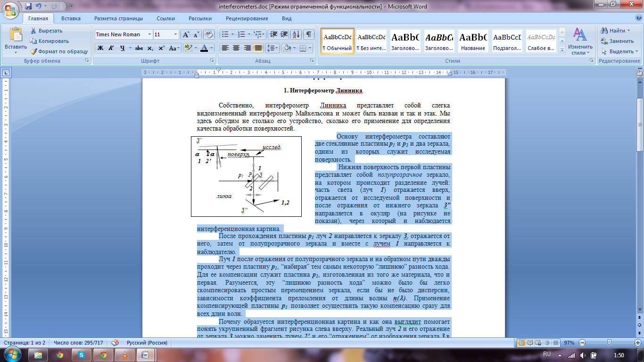
Task: Toggle subscript x₂ formatting
Action: click(150, 48)
